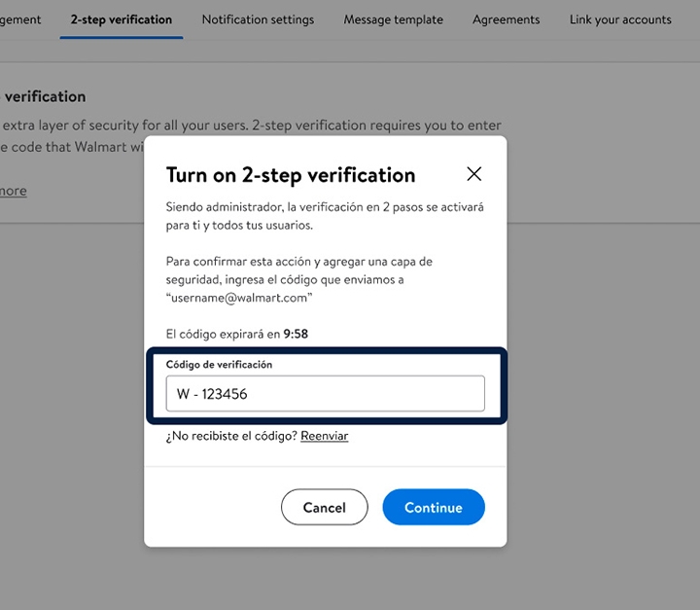Focus the Código de verificación input field
Image resolution: width=700 pixels, height=610 pixels.
pos(325,394)
